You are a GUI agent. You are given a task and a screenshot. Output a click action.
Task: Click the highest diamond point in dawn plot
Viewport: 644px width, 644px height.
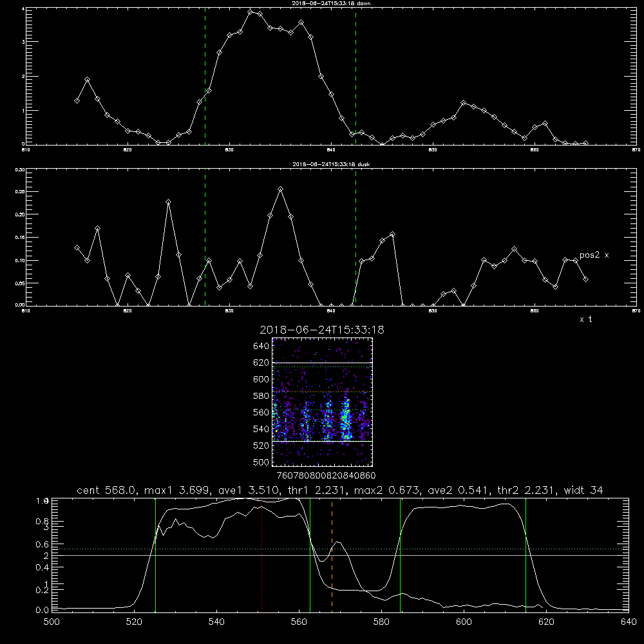coord(250,12)
